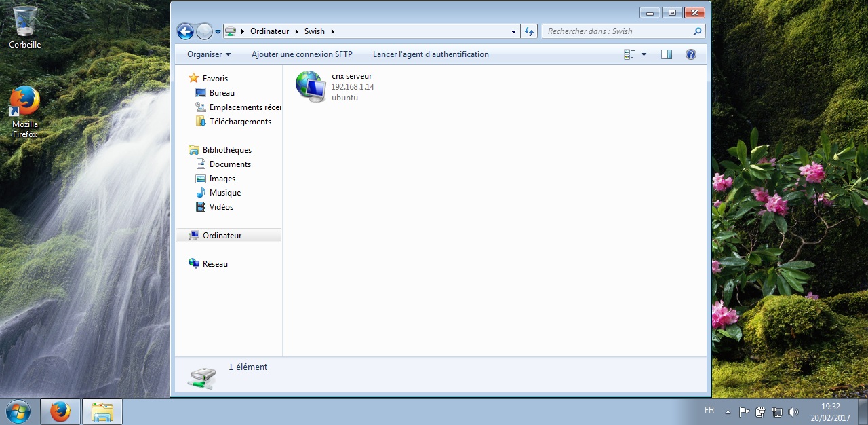Screen dimensions: 868x425
Task: Expand the Organiser dropdown menu
Action: [209, 54]
